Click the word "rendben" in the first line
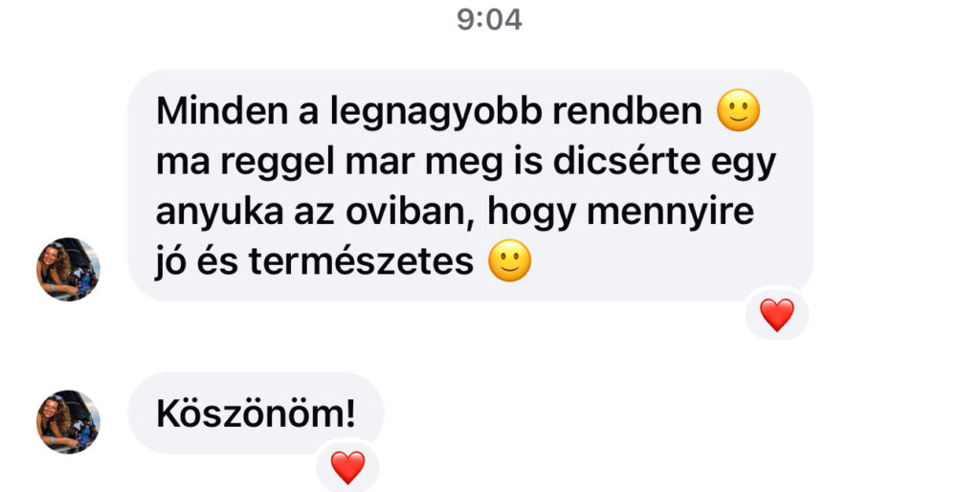Screen dimensions: 980x492 click(628, 111)
